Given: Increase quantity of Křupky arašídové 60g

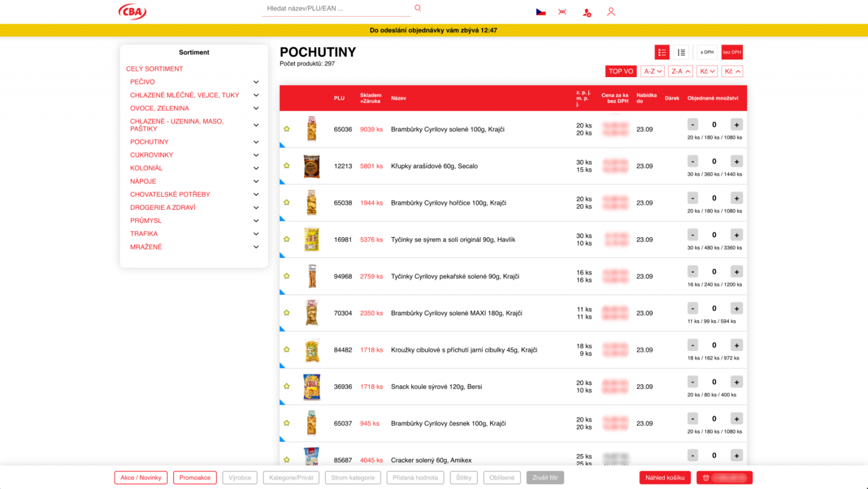Looking at the screenshot, I should coord(736,161).
